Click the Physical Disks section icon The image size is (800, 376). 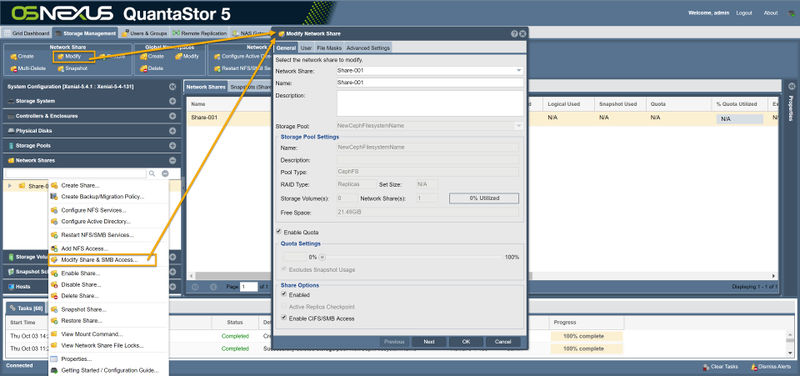11,131
